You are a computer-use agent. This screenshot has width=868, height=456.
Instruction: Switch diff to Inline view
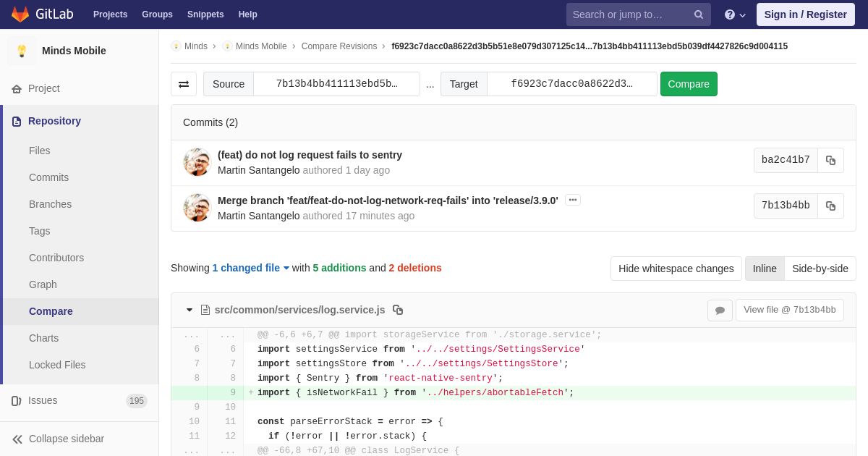[765, 269]
